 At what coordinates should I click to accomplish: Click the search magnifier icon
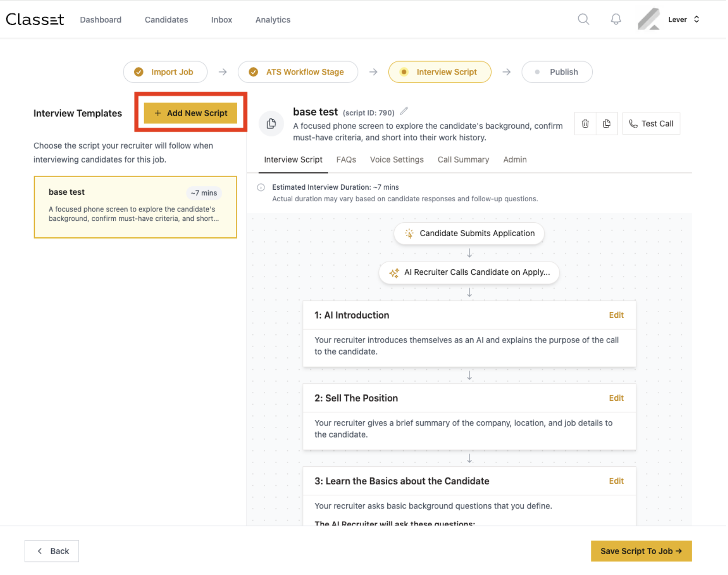point(584,19)
